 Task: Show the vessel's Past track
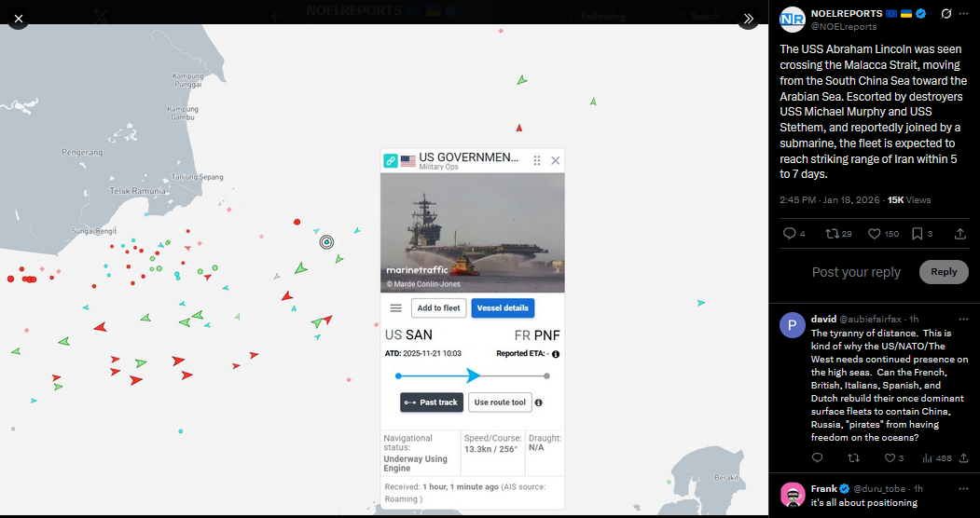tap(432, 402)
